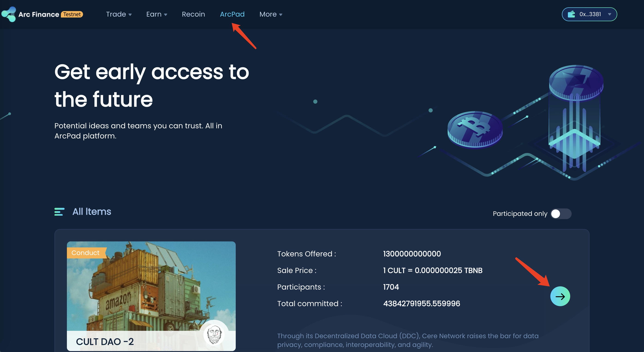Click the Arc Finance brand name text
The height and width of the screenshot is (352, 644).
(x=39, y=15)
